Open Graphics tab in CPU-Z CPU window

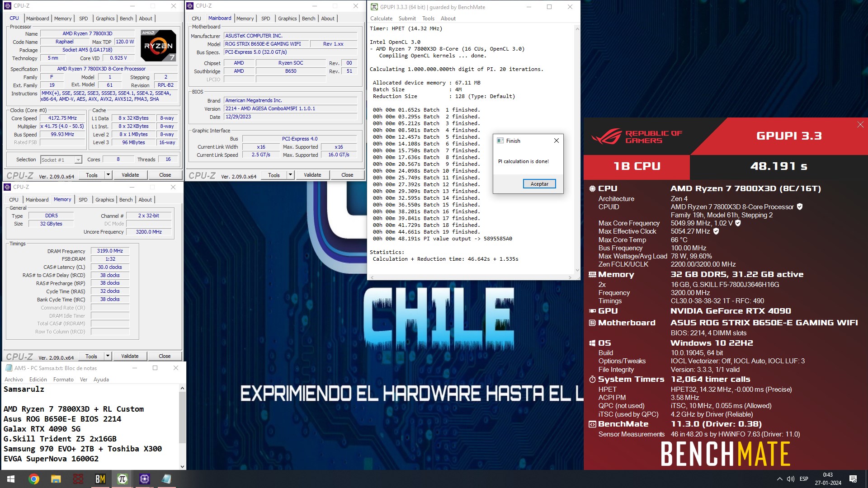click(105, 19)
